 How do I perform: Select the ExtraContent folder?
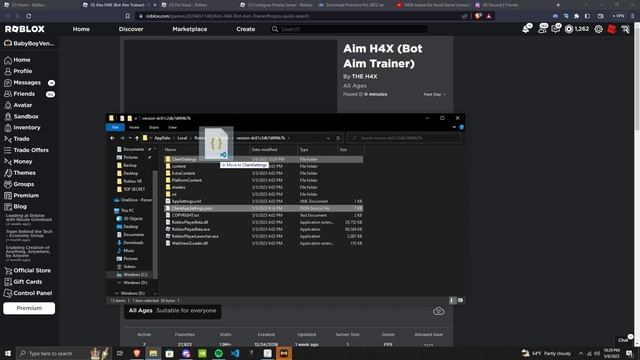point(183,173)
